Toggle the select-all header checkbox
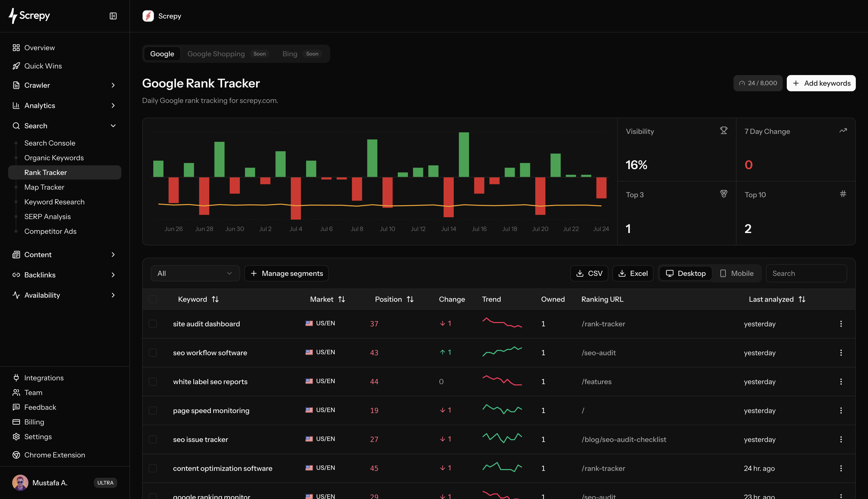868x499 pixels. point(153,299)
